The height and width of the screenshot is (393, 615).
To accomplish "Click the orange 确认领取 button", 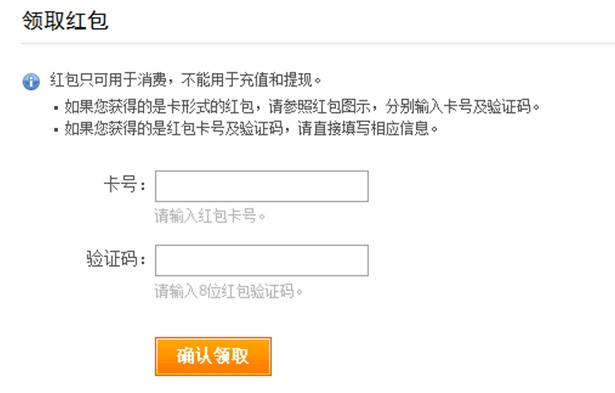I will (213, 356).
